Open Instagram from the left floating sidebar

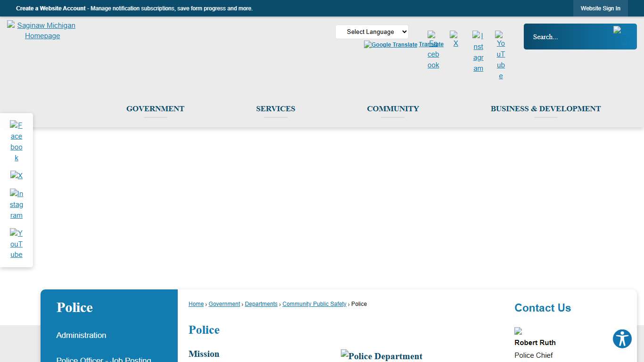17,204
